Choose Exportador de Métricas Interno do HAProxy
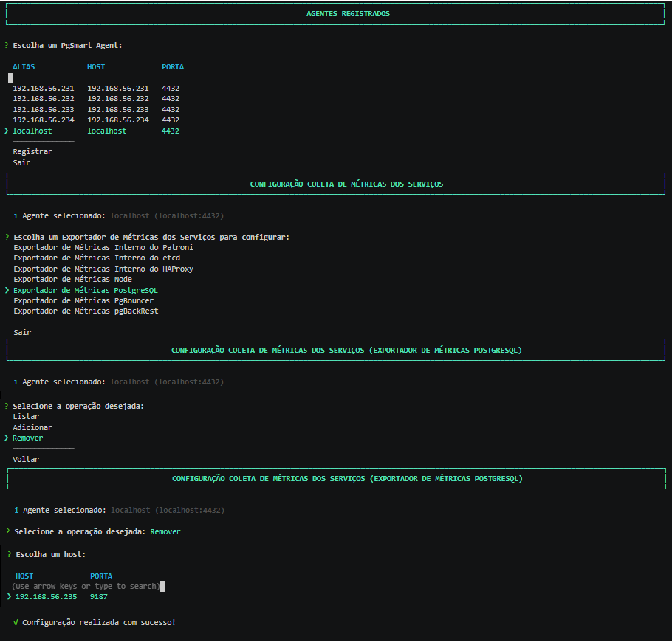Screen dimensions: 672x642 (x=103, y=269)
